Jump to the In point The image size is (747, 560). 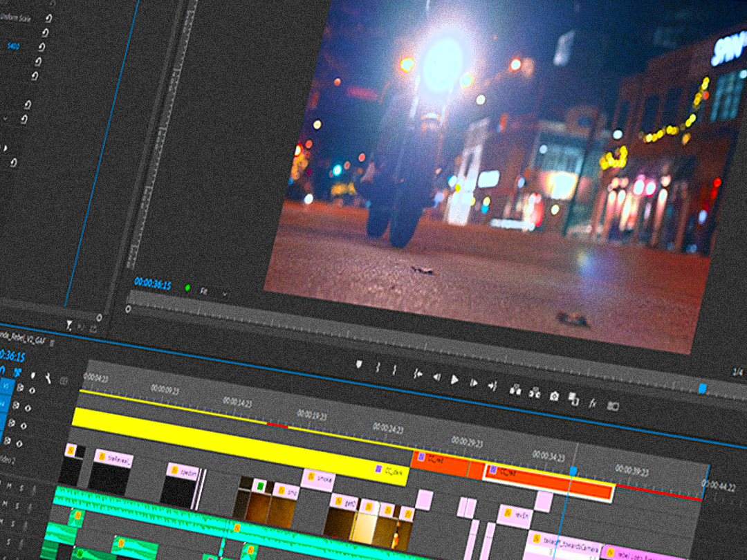418,374
